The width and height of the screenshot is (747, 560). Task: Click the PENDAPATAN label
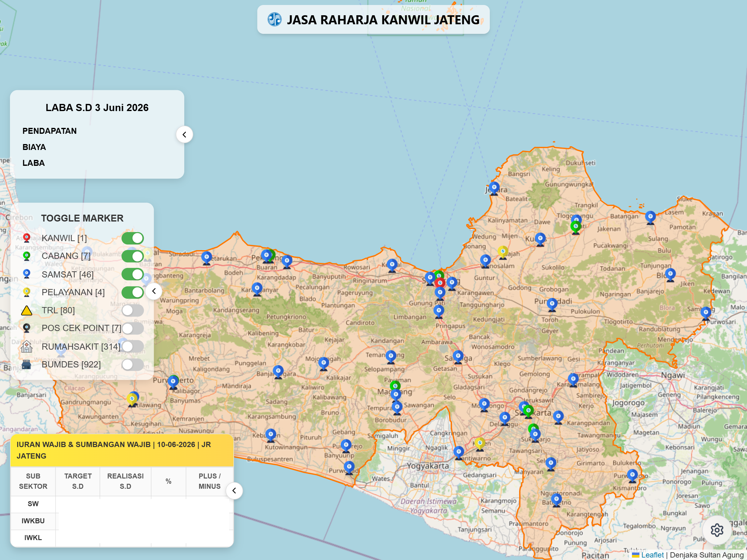[x=49, y=131]
